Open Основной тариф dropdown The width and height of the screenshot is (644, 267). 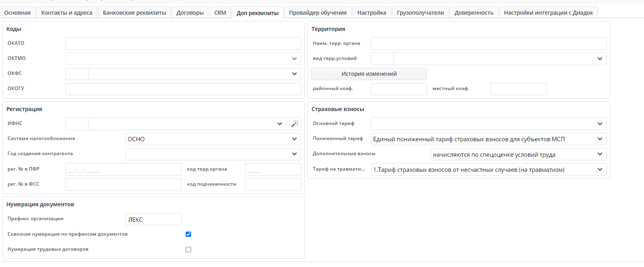click(600, 124)
